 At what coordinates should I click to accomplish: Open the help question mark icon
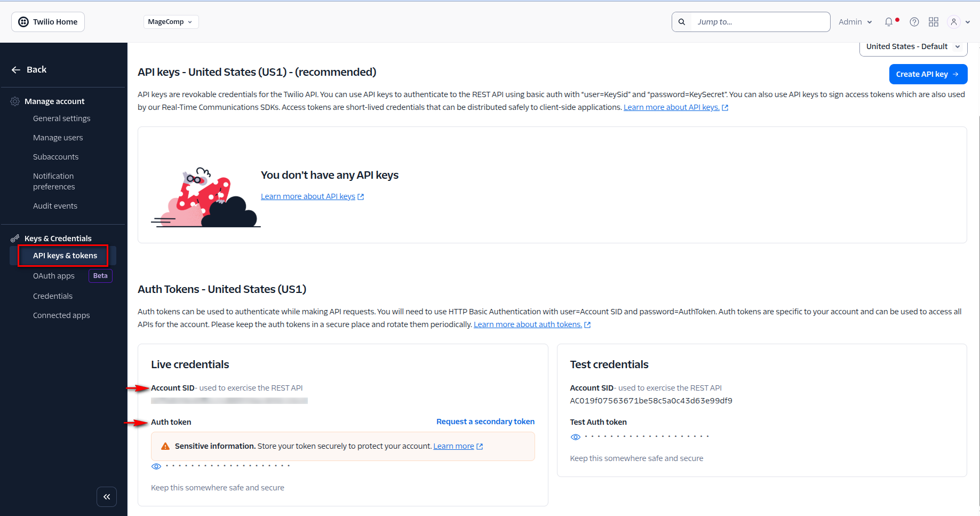[x=914, y=22]
